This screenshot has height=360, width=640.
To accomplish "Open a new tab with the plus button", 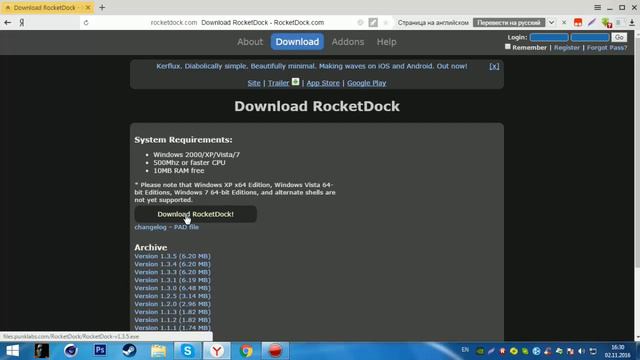I will (102, 7).
